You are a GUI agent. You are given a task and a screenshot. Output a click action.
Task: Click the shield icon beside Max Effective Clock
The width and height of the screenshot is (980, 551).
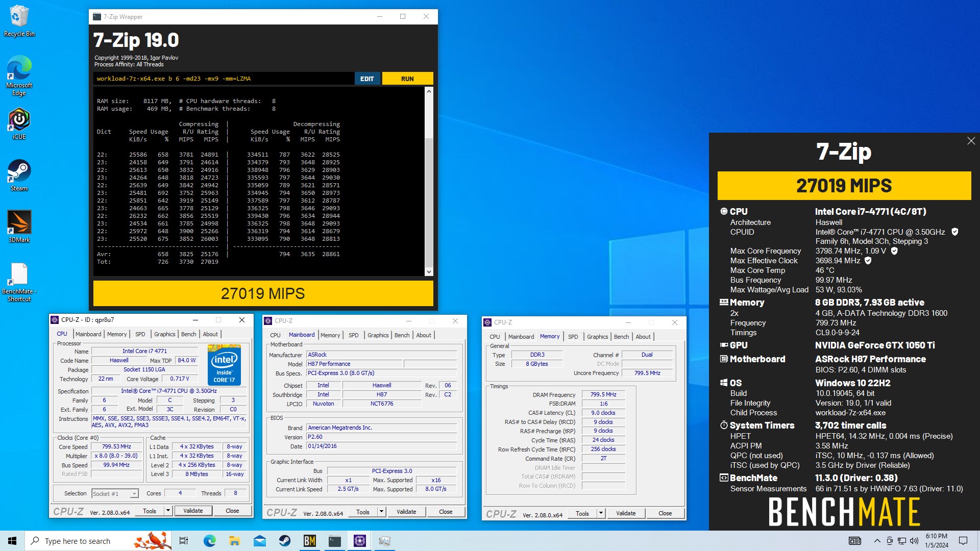coord(868,261)
